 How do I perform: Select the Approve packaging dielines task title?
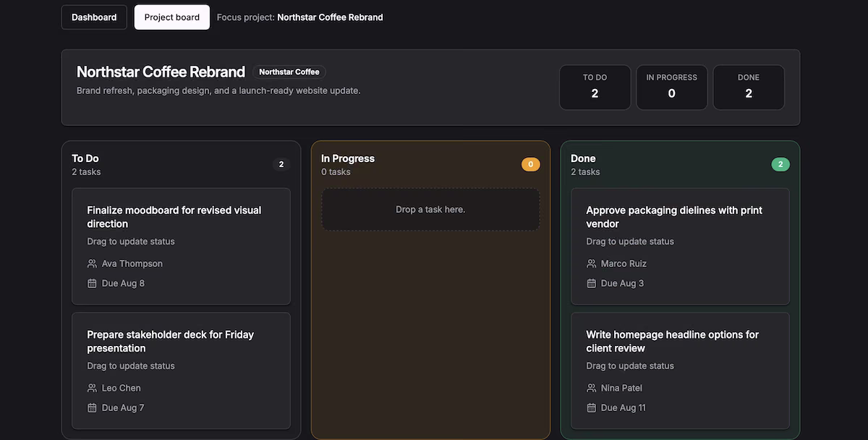pyautogui.click(x=674, y=217)
